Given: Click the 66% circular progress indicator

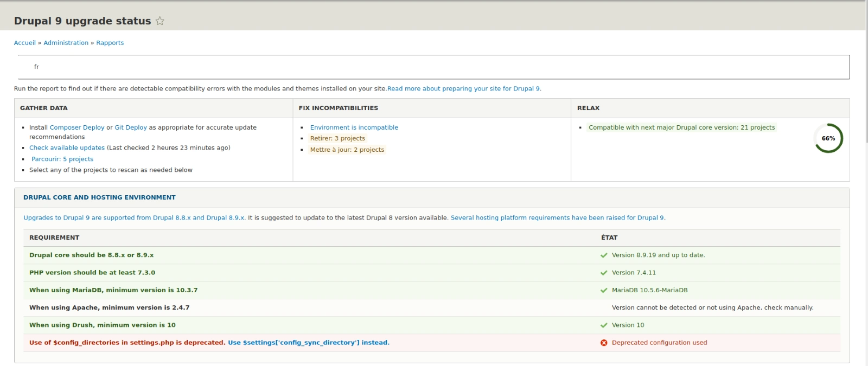Looking at the screenshot, I should pos(828,138).
